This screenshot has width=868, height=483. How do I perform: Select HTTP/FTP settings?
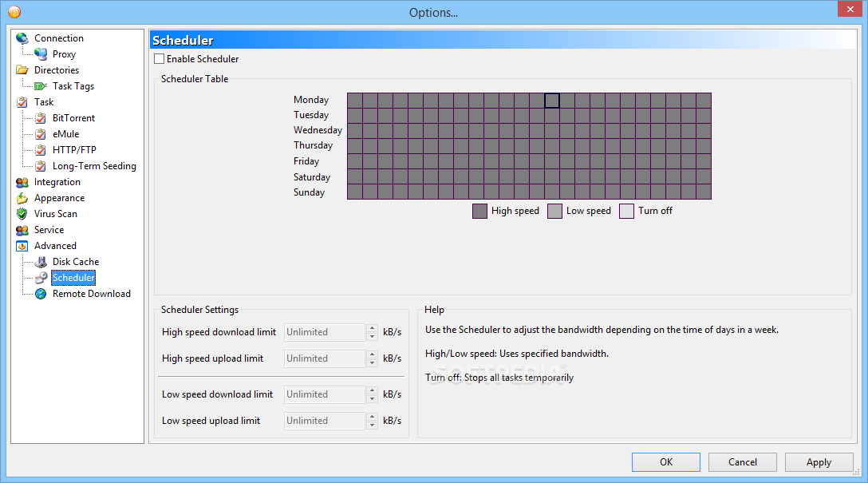[74, 150]
